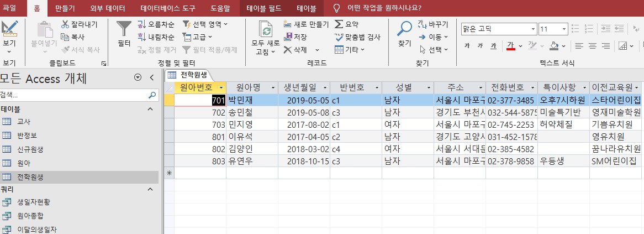Open the 맑은 고딕 font name dropdown
This screenshot has width=644, height=234.
pyautogui.click(x=532, y=29)
